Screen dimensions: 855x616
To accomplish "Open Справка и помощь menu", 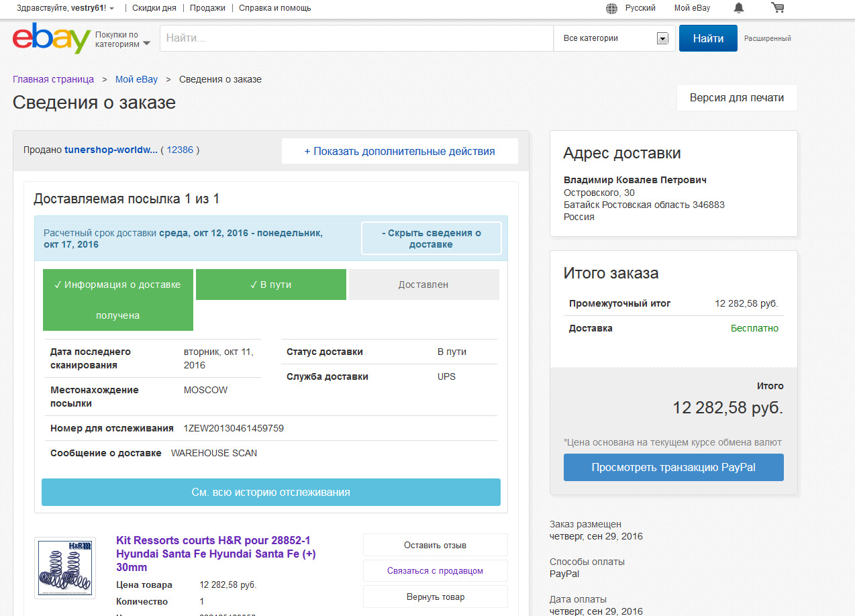I will coord(275,8).
